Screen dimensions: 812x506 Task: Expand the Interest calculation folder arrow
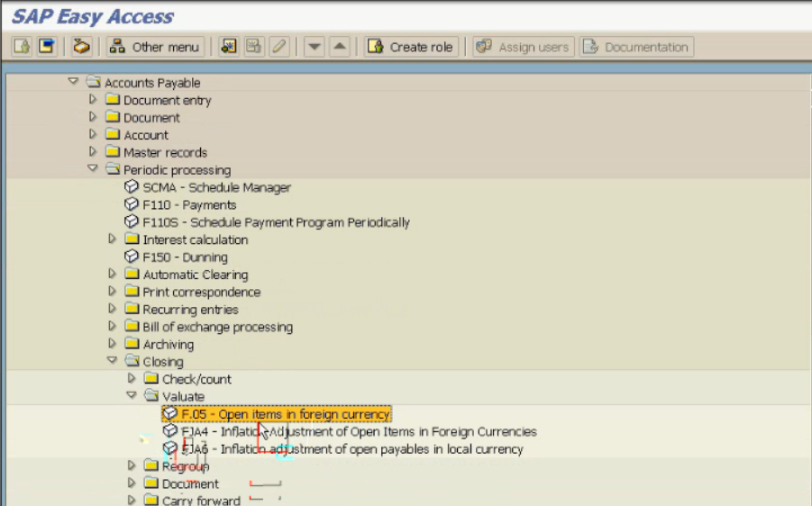pos(112,239)
